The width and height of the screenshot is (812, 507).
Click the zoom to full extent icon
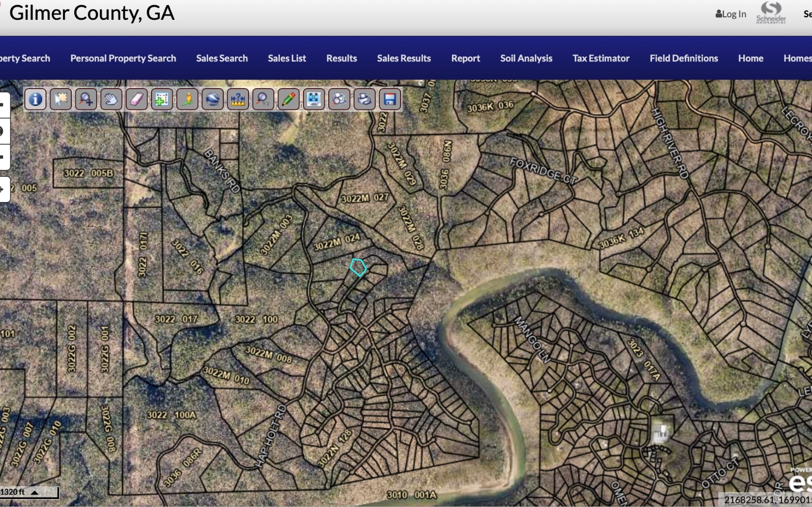(x=313, y=100)
